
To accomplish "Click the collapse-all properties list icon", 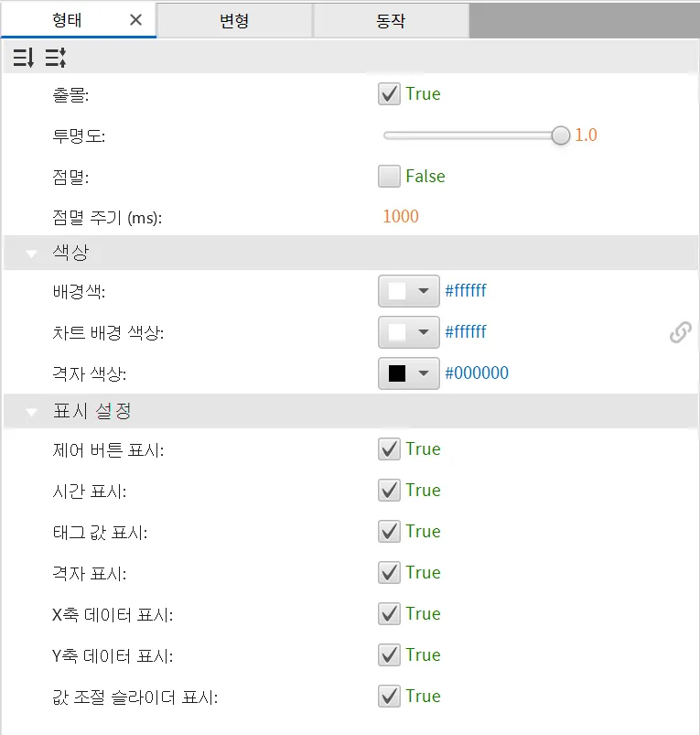I will [x=56, y=58].
